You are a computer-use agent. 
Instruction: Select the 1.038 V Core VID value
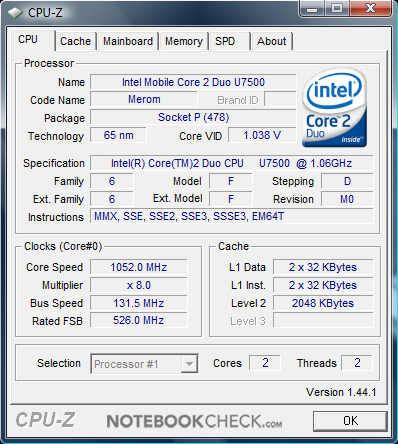point(262,135)
